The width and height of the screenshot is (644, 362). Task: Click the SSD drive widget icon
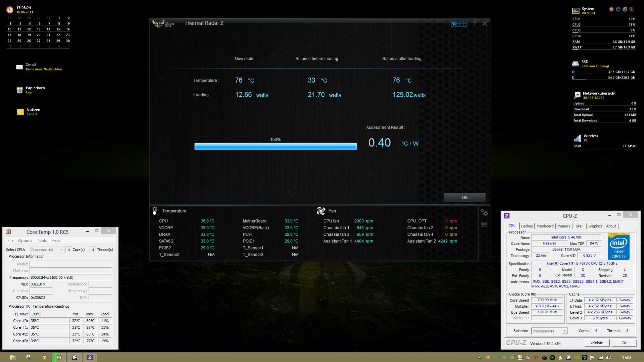click(575, 63)
